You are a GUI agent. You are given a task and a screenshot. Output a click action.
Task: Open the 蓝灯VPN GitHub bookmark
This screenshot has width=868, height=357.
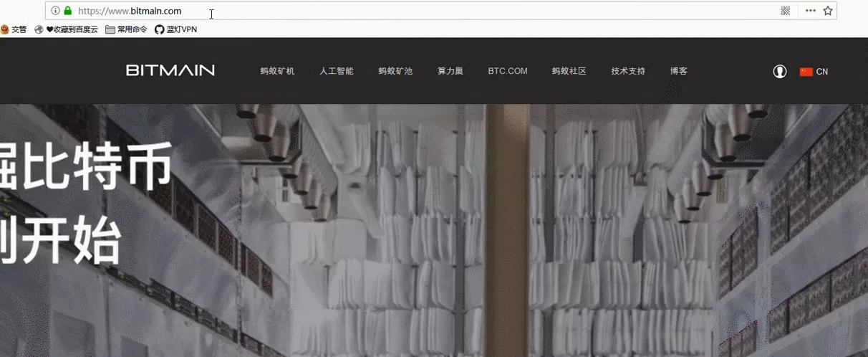point(175,29)
